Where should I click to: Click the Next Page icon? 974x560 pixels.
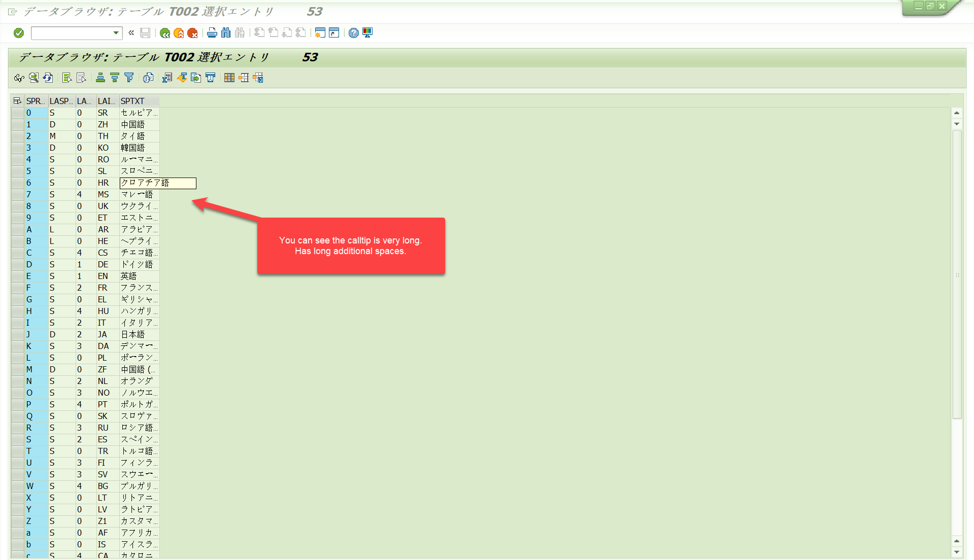tap(287, 33)
